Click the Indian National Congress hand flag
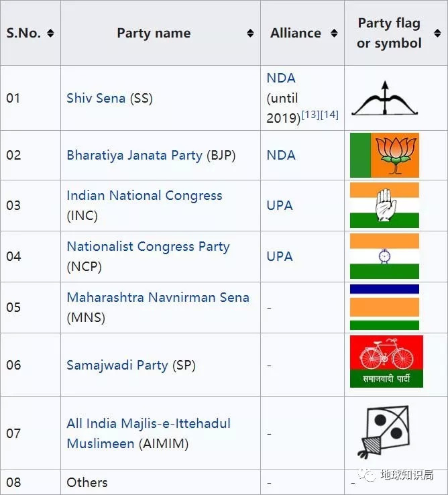This screenshot has width=448, height=495. [x=384, y=205]
